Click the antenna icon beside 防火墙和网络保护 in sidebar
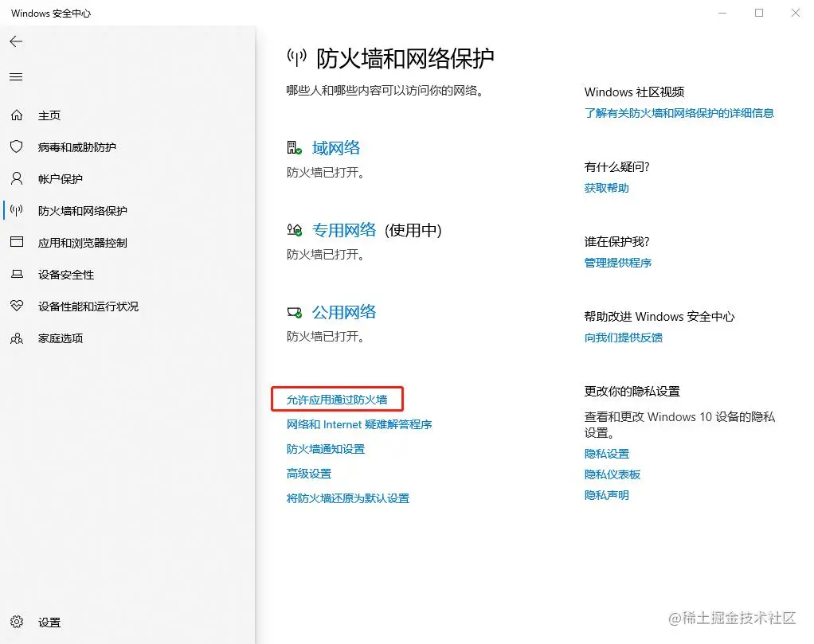This screenshot has width=814, height=644. [17, 210]
